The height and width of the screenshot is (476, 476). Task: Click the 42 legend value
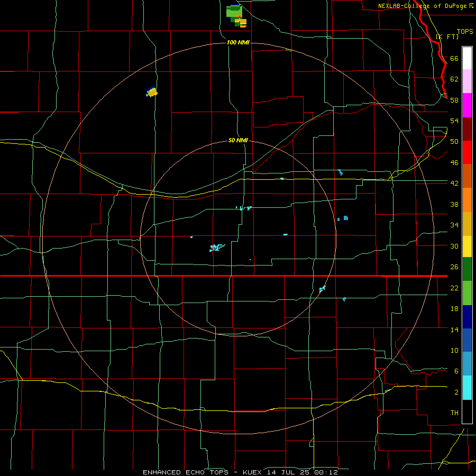click(x=454, y=184)
